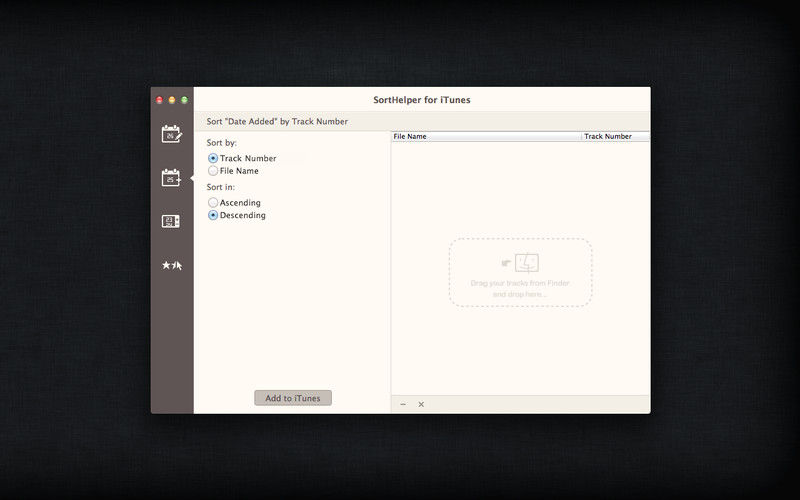This screenshot has width=800, height=500.
Task: Open the calendar list sidebar icon
Action: tap(171, 221)
